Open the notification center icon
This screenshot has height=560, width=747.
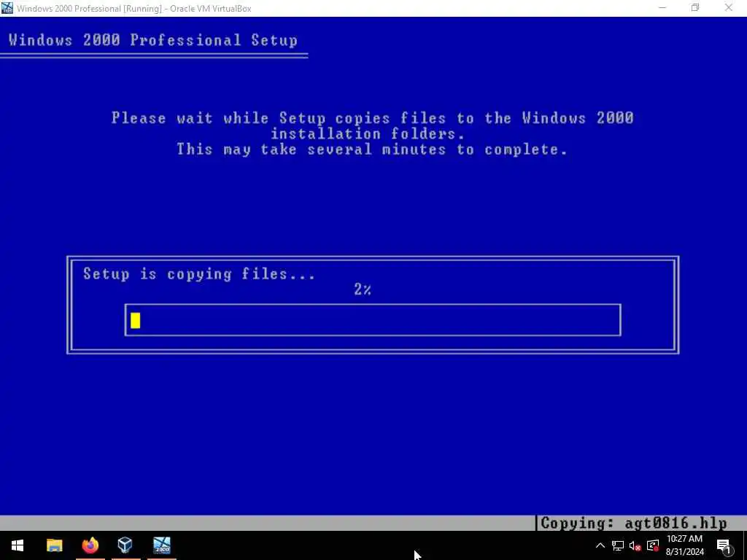point(724,546)
